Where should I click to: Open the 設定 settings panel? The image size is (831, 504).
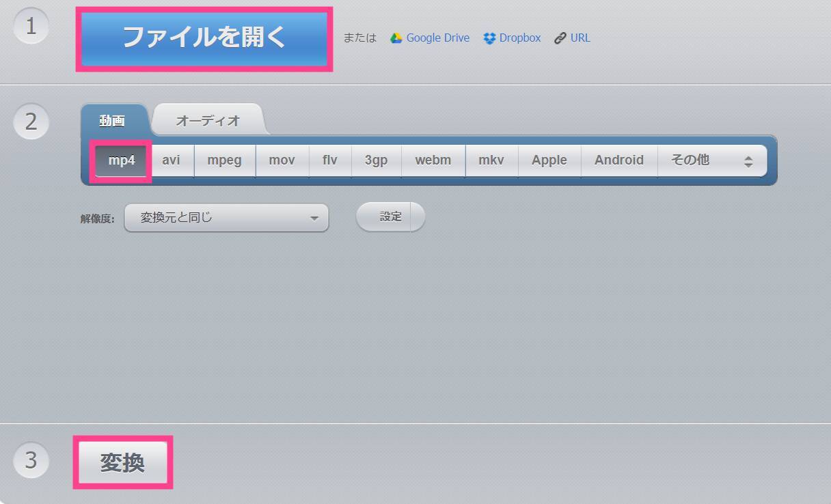pyautogui.click(x=390, y=217)
